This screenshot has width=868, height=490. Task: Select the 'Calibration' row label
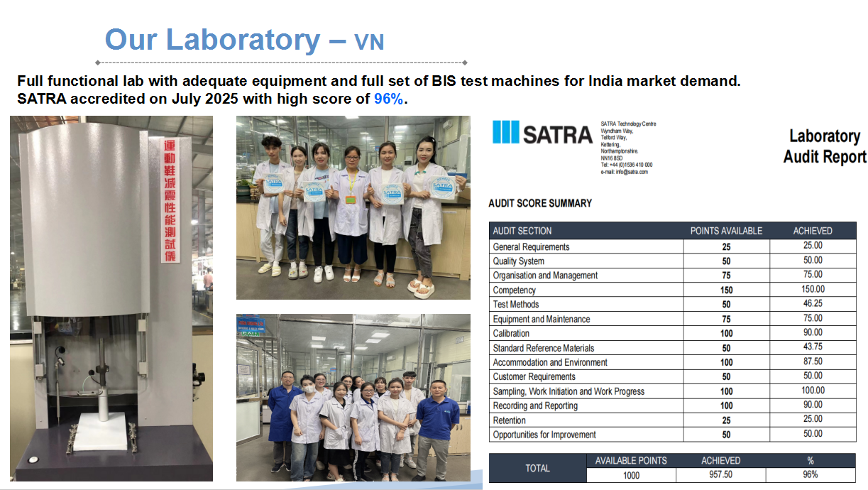click(x=511, y=333)
